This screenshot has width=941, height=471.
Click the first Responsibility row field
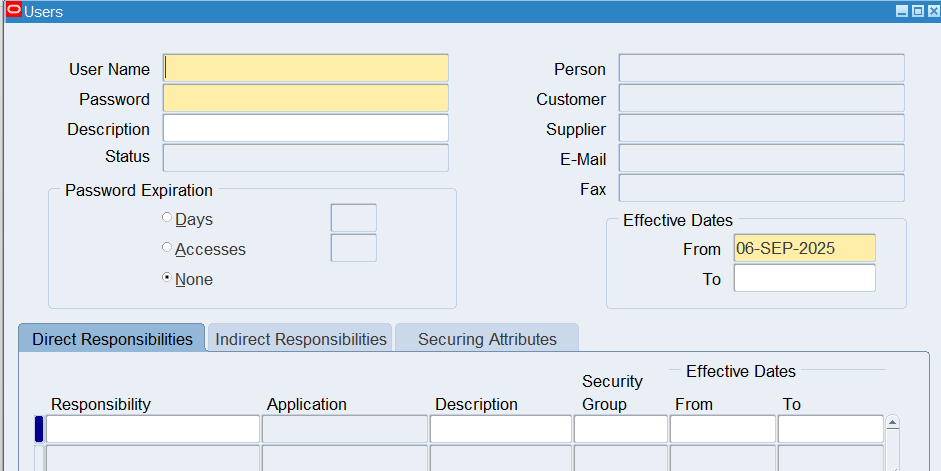(152, 429)
